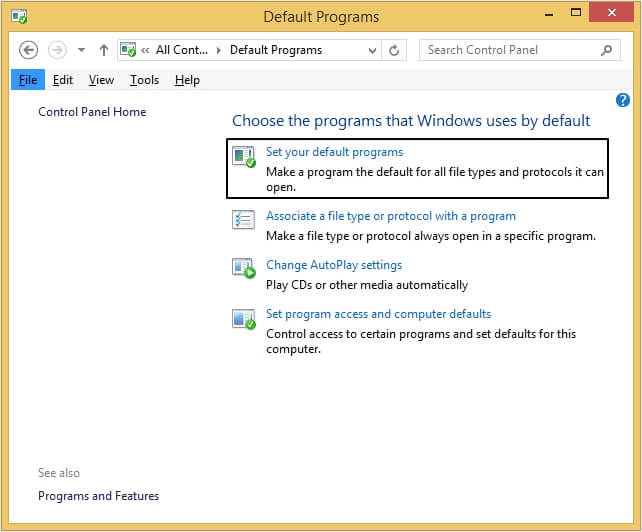This screenshot has height=532, width=642.
Task: Click the Set program access icon
Action: pos(244,319)
